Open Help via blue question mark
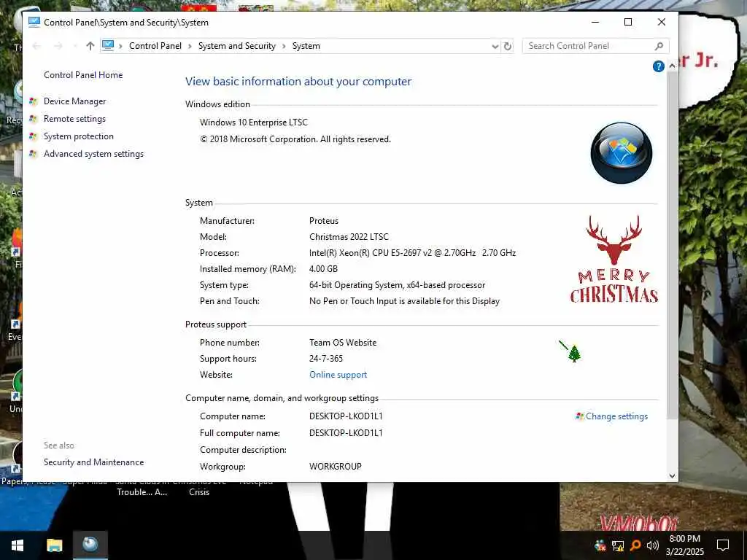 [x=659, y=66]
